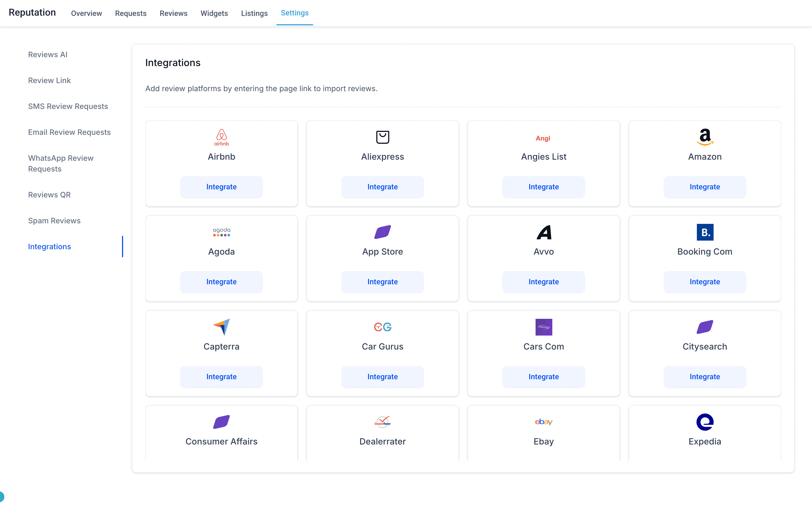
Task: Go to Email Review Requests
Action: pos(69,132)
